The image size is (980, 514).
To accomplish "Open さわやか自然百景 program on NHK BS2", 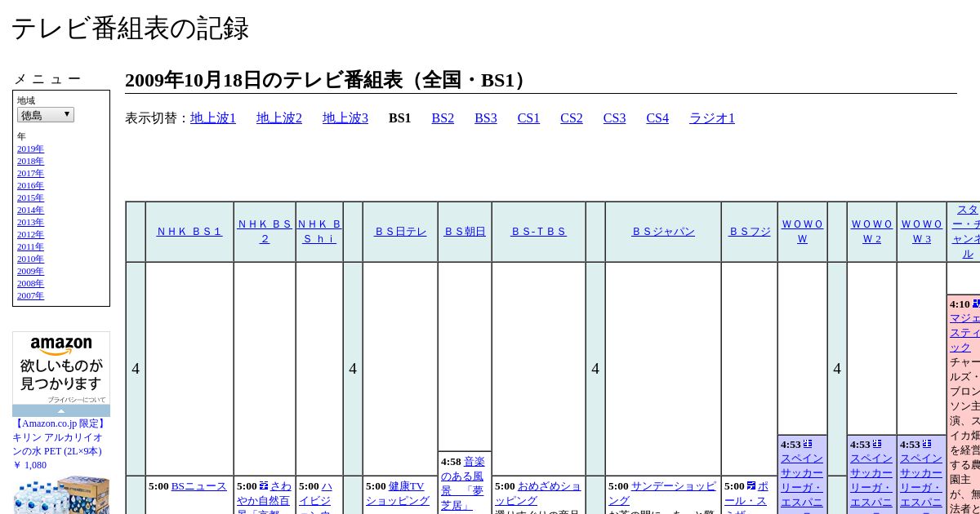I will pyautogui.click(x=264, y=500).
